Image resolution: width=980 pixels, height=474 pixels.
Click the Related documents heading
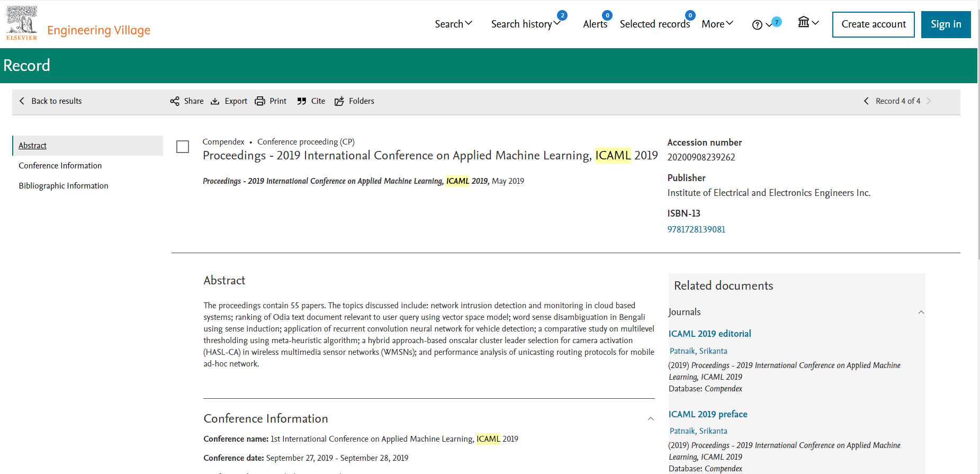(x=724, y=286)
